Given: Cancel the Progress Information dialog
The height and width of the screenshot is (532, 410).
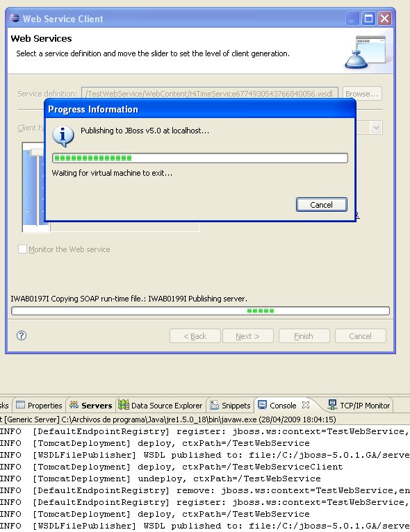Looking at the screenshot, I should tap(322, 205).
